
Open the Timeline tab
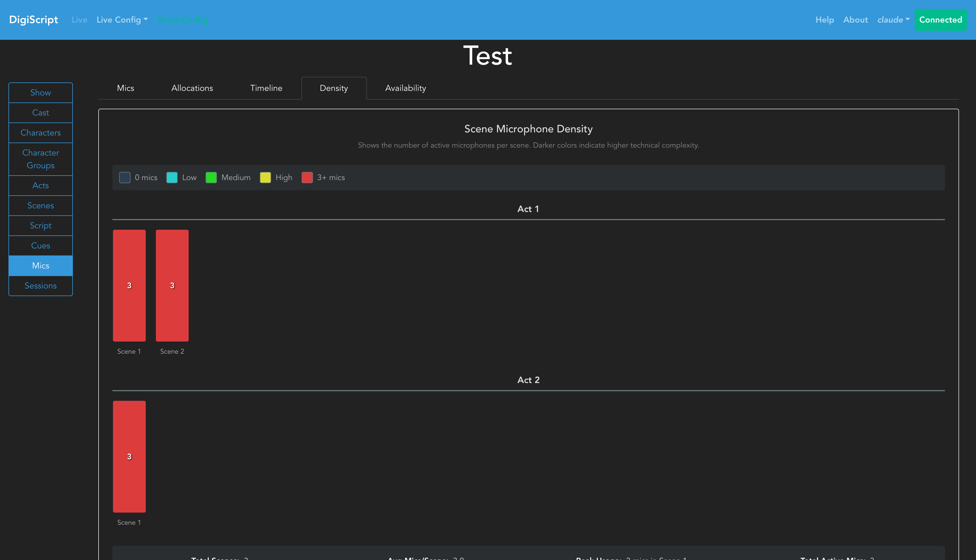(x=266, y=88)
